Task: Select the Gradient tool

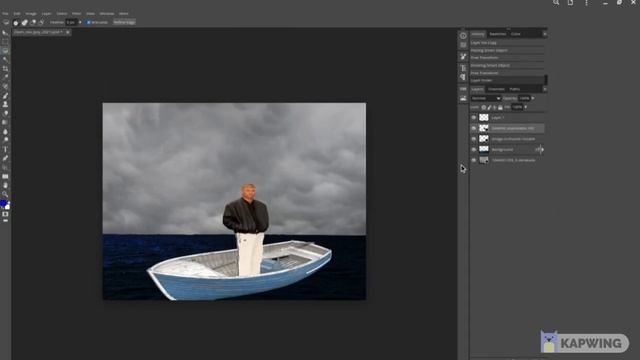Action: 5,122
